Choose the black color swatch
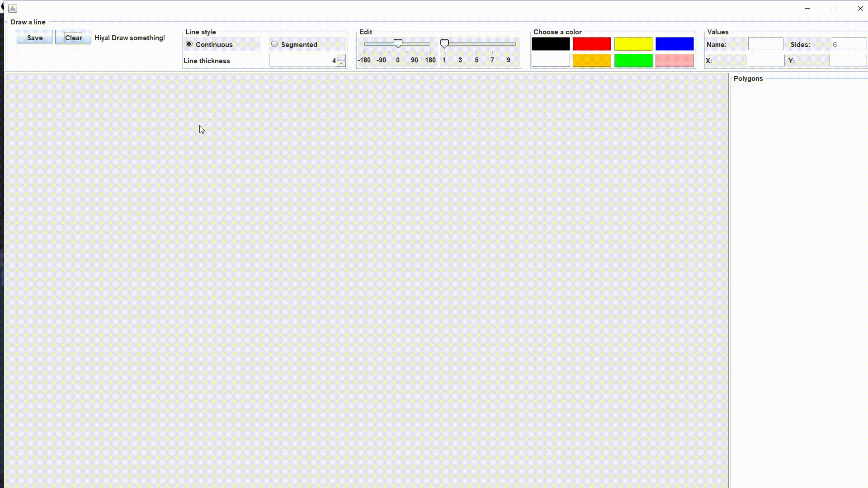Screen dimensions: 868x488 (550, 44)
